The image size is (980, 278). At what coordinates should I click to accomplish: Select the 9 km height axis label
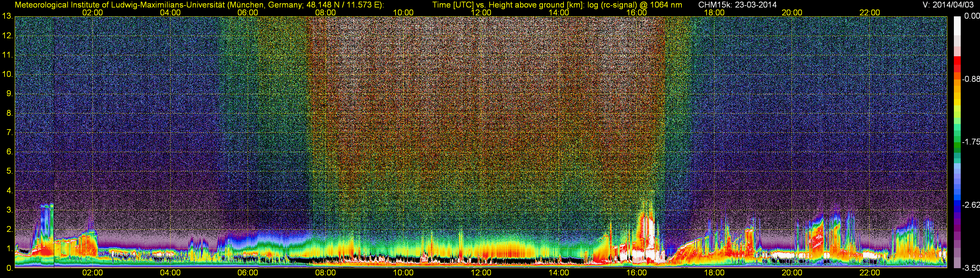point(9,94)
